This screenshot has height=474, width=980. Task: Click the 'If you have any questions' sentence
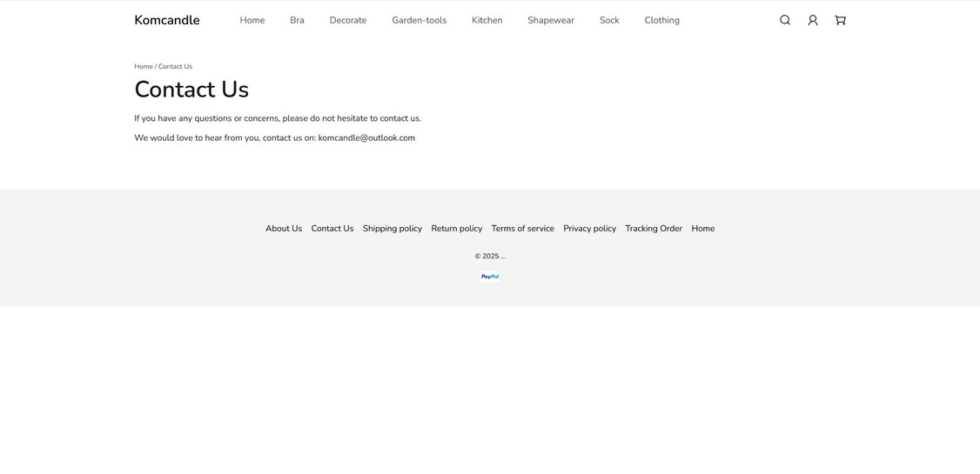[278, 118]
